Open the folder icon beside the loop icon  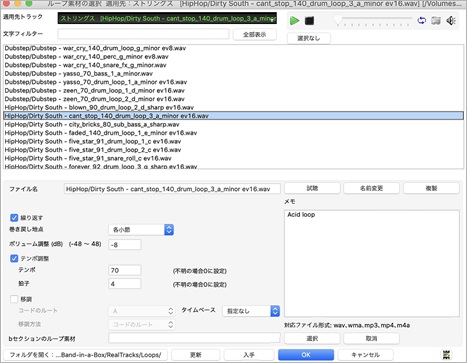coord(436,21)
